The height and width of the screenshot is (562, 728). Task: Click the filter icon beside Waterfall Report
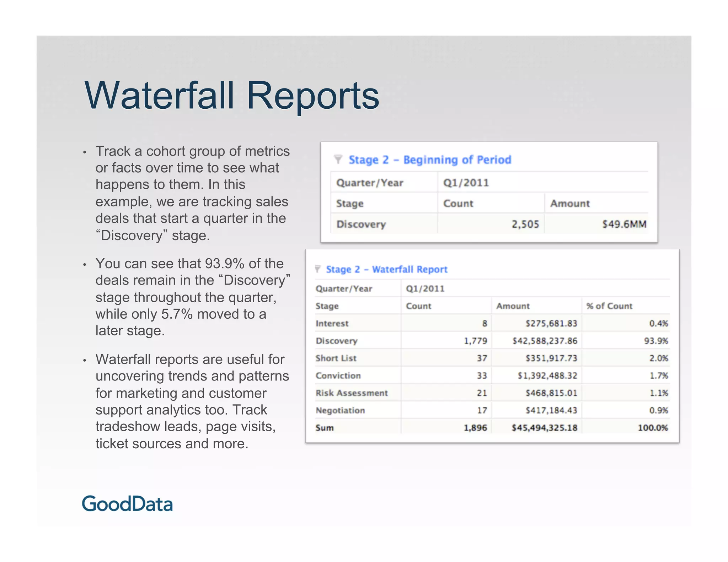318,269
